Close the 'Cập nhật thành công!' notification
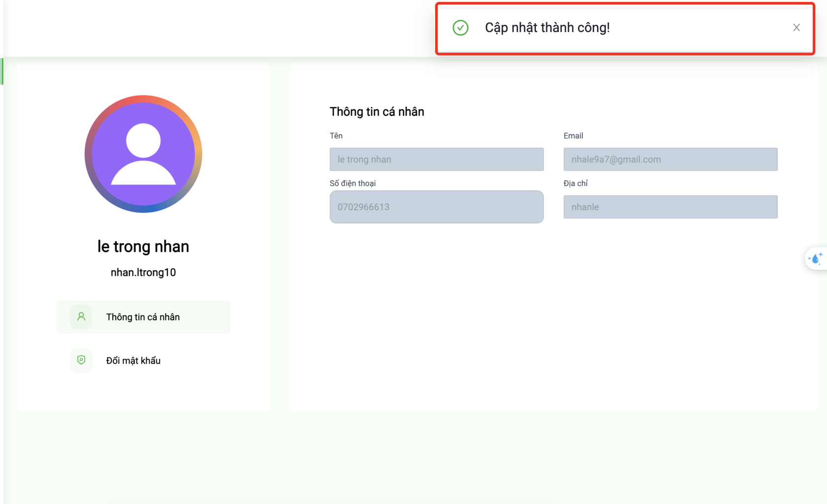This screenshot has width=827, height=504. coord(796,28)
